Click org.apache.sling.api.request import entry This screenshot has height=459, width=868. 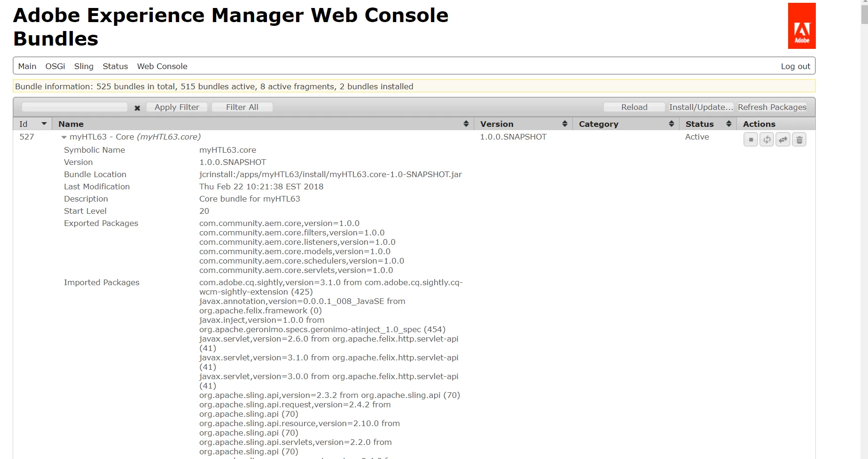[295, 409]
